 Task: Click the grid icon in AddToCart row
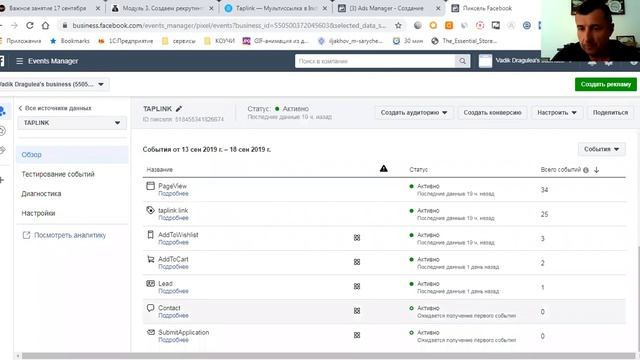click(x=357, y=262)
